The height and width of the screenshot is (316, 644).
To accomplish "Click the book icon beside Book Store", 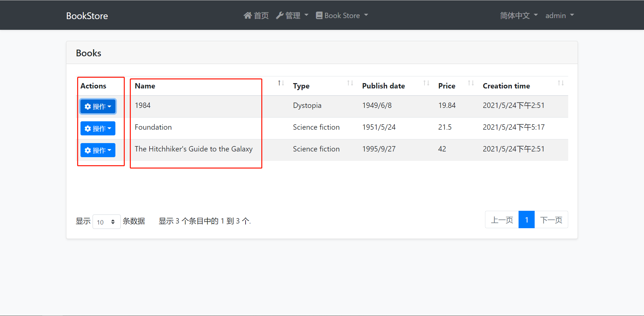I will pos(320,15).
